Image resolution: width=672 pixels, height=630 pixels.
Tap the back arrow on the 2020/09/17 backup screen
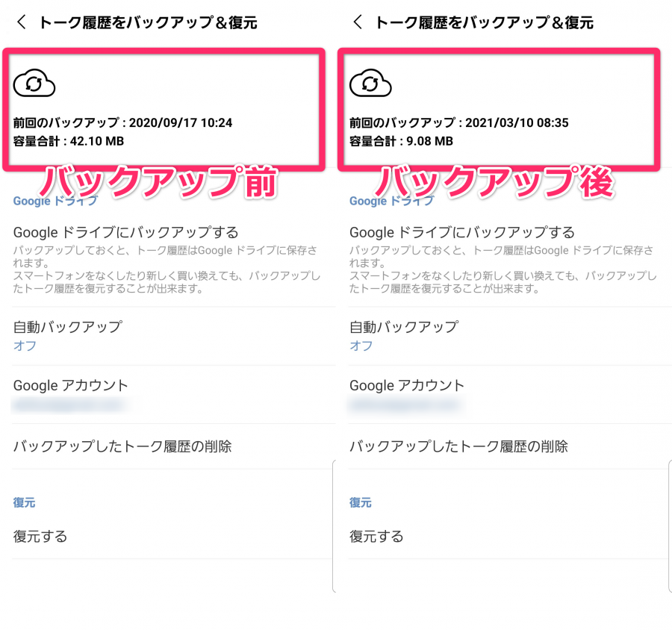21,22
